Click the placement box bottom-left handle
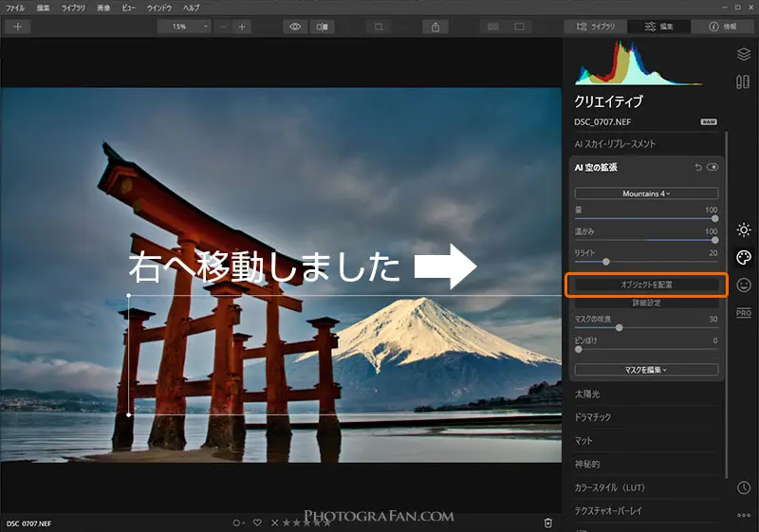Screen dimensions: 759x532 pyautogui.click(x=129, y=414)
